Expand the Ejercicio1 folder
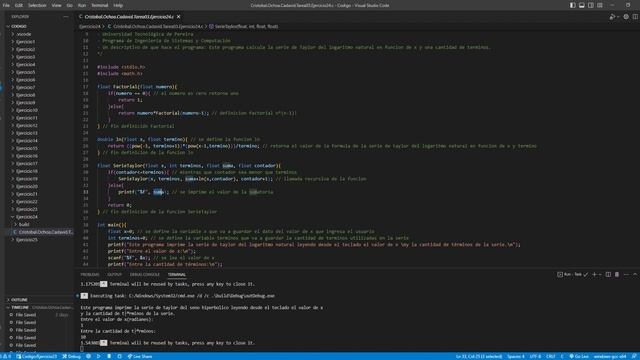This screenshot has width=640, height=360. click(26, 42)
